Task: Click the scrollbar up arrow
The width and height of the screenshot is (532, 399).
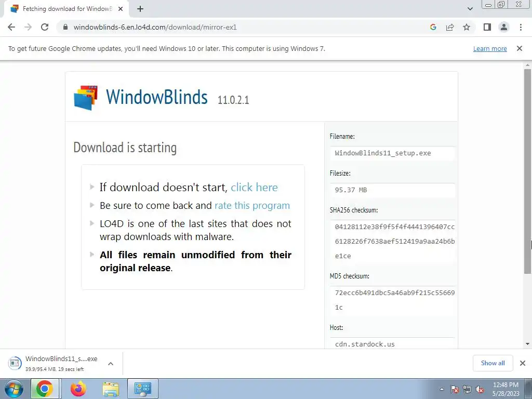Action: [x=527, y=65]
